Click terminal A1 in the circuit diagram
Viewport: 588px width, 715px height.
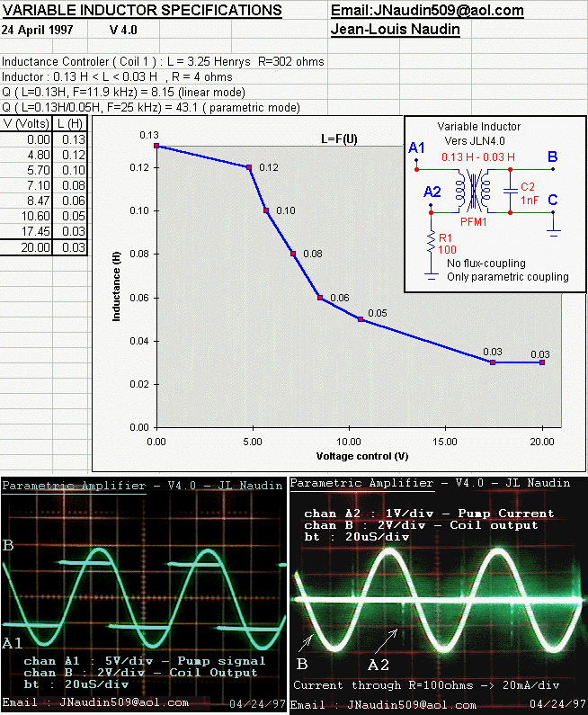pos(416,148)
